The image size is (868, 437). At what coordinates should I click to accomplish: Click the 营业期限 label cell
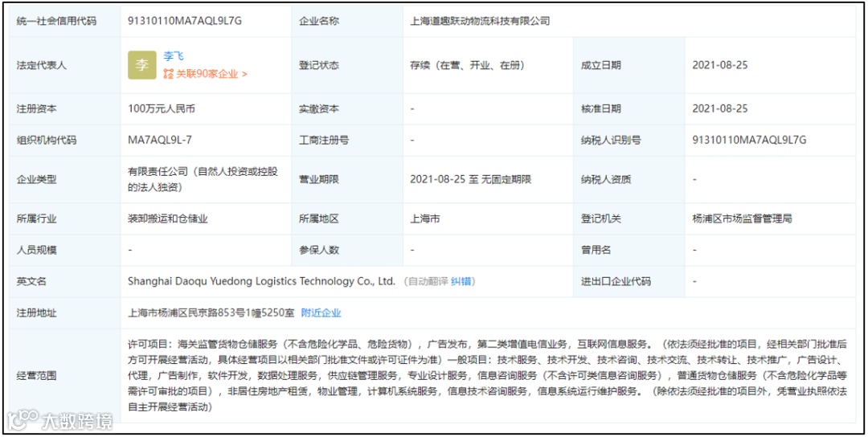(347, 180)
